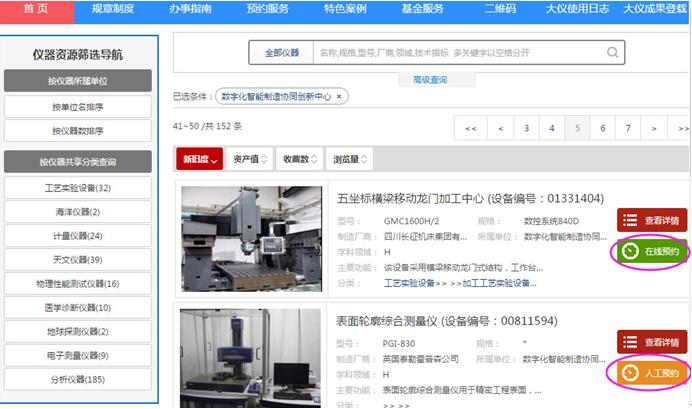
Task: Expand the 高级查询 advanced search link
Action: coord(430,79)
